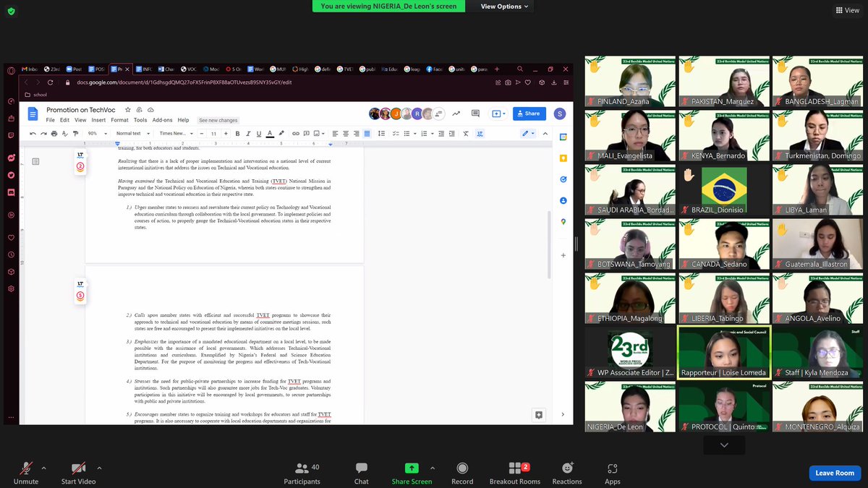The image size is (868, 488).
Task: Click the Decrease indent icon
Action: coord(441,133)
